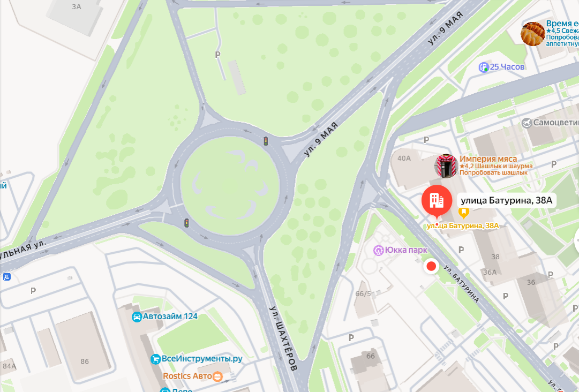This screenshot has width=579, height=392.
Task: Select building 40А on the map
Action: point(404,159)
